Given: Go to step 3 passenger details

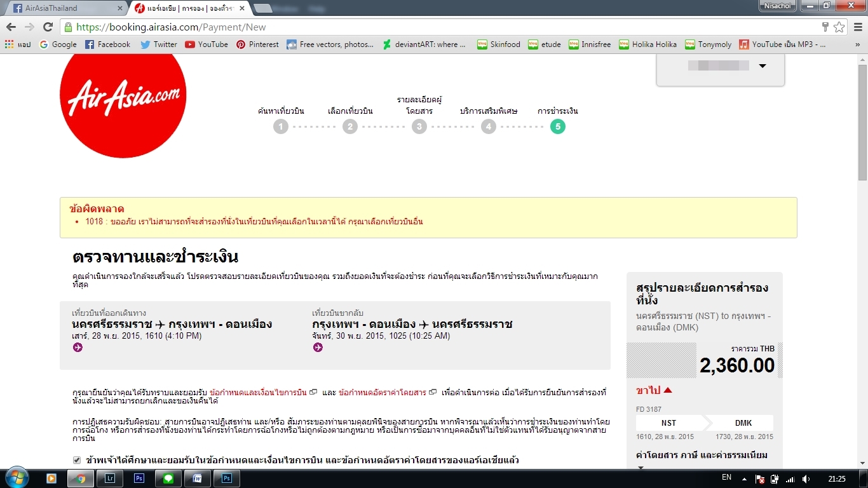Looking at the screenshot, I should coord(419,126).
